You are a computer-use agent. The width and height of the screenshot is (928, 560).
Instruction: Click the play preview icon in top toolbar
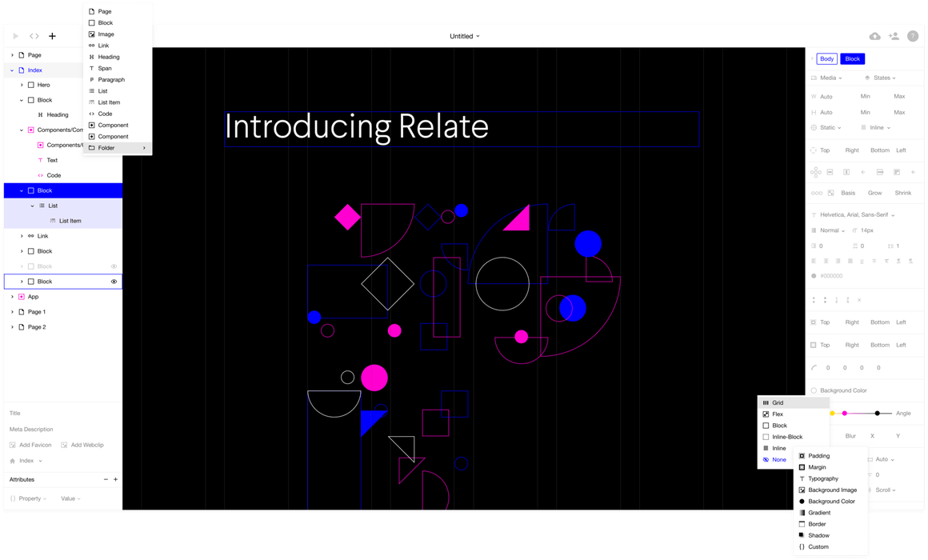15,36
